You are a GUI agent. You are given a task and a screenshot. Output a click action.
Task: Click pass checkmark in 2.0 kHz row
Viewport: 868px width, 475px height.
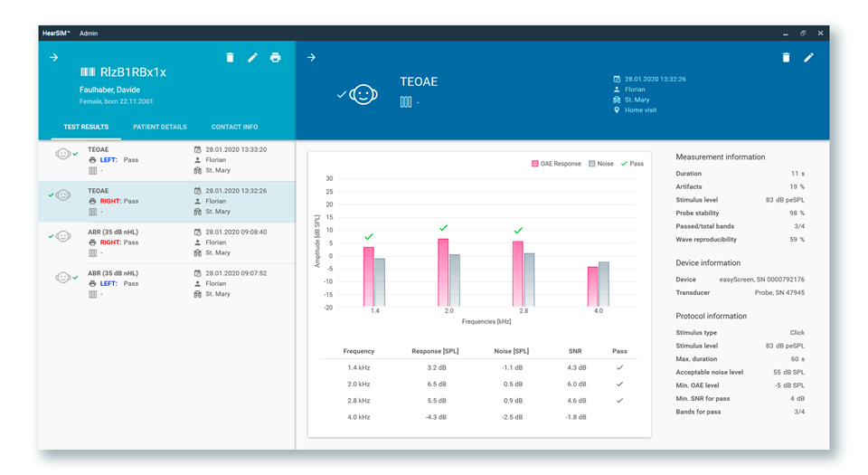619,385
